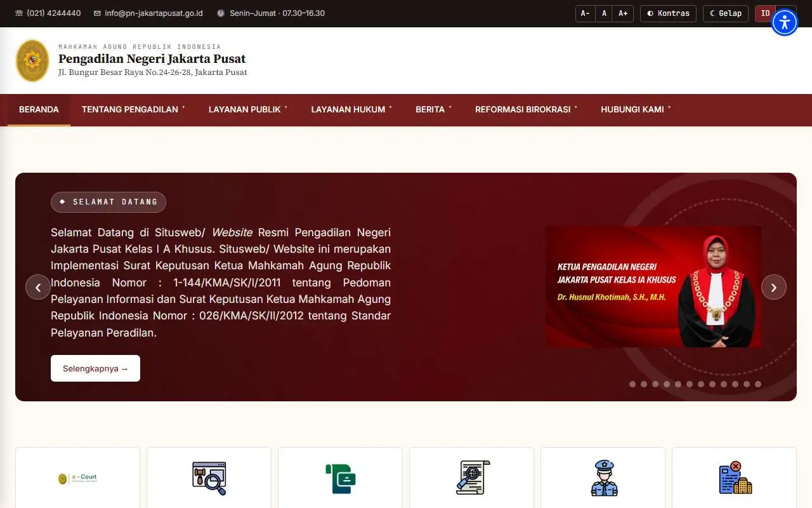
Task: Jump to the first carousel dot
Action: click(632, 384)
